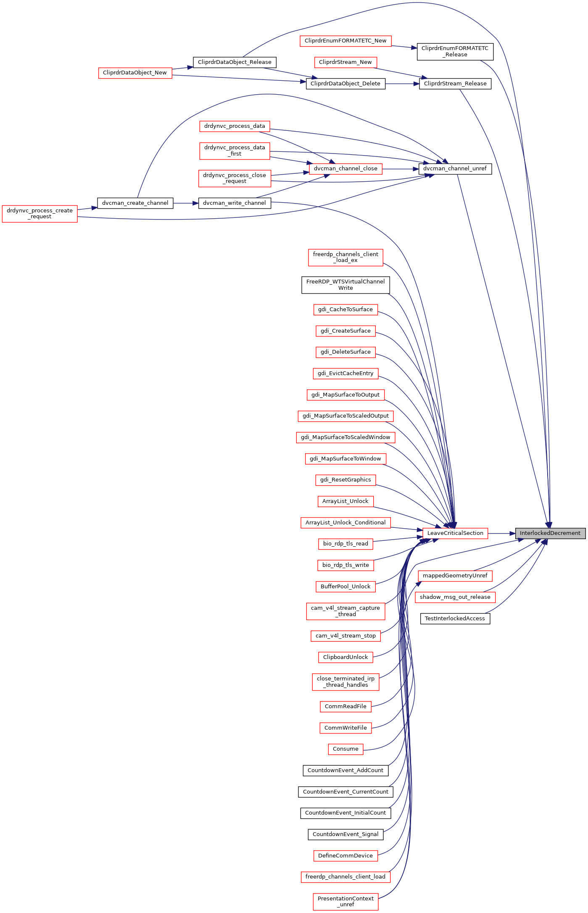Viewport: 588px width, 913px height.
Task: Open the cam_v4l_stream_stop node
Action: point(345,636)
